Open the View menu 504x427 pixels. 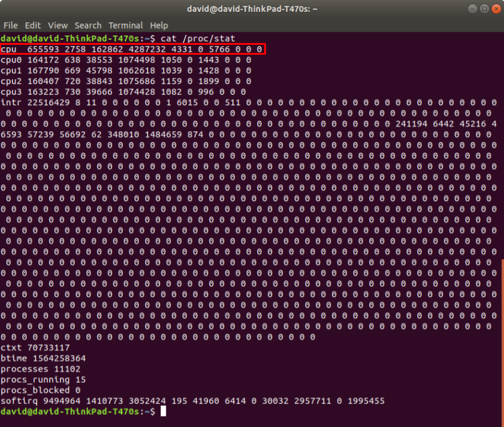pos(57,26)
